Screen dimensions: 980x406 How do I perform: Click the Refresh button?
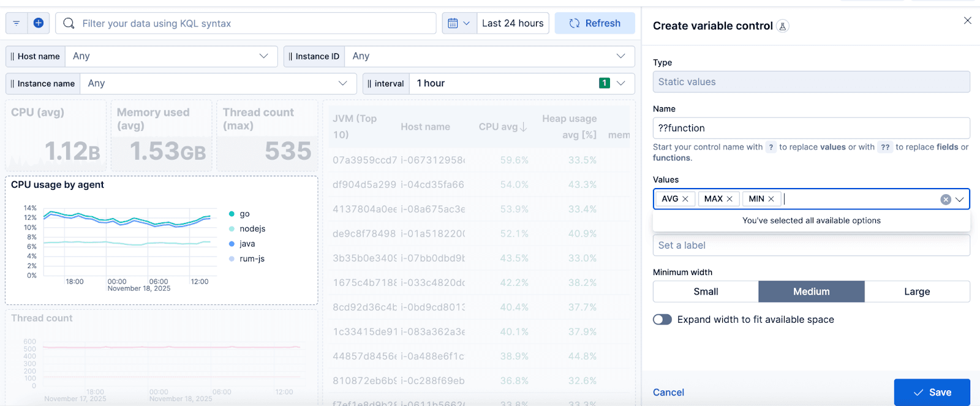595,23
